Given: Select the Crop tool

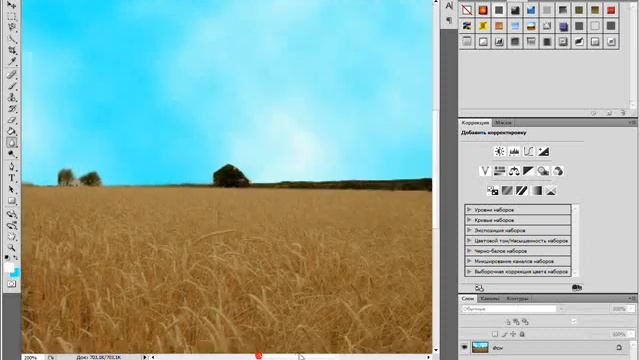Looking at the screenshot, I should [x=12, y=51].
